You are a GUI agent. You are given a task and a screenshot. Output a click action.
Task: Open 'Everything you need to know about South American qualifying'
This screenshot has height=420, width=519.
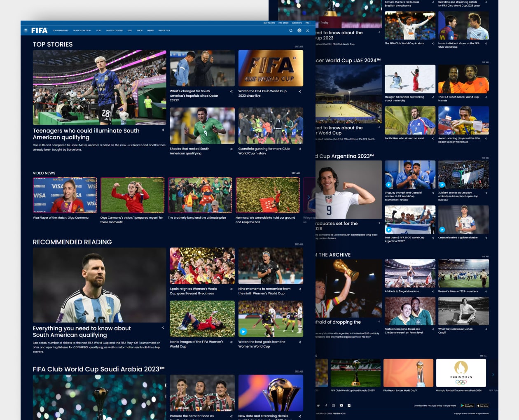pyautogui.click(x=82, y=331)
